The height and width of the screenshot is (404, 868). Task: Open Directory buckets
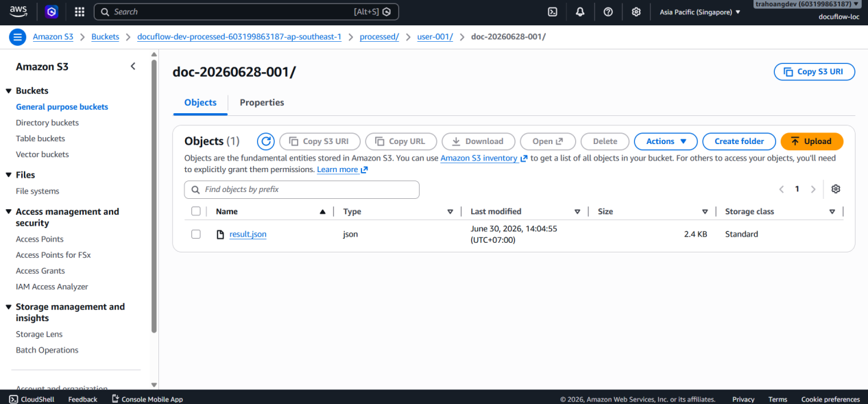pos(47,123)
